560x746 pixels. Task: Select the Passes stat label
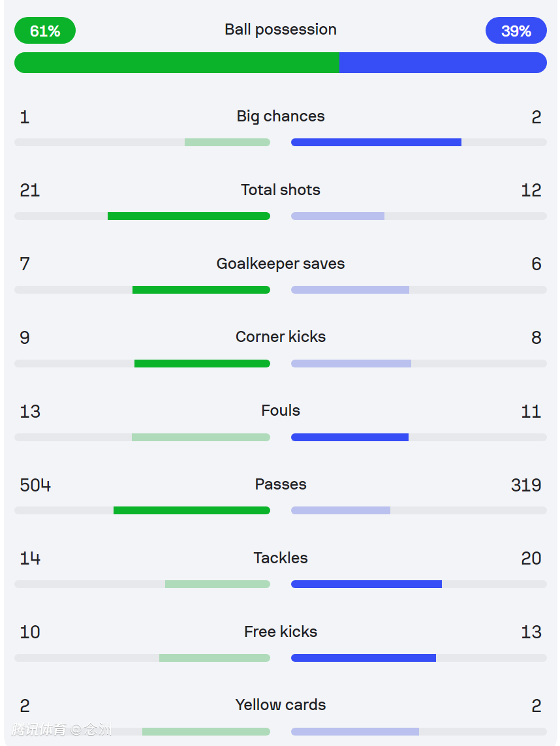click(281, 484)
